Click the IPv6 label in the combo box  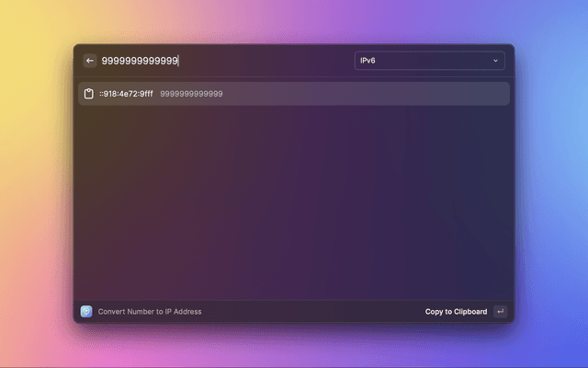pos(367,61)
